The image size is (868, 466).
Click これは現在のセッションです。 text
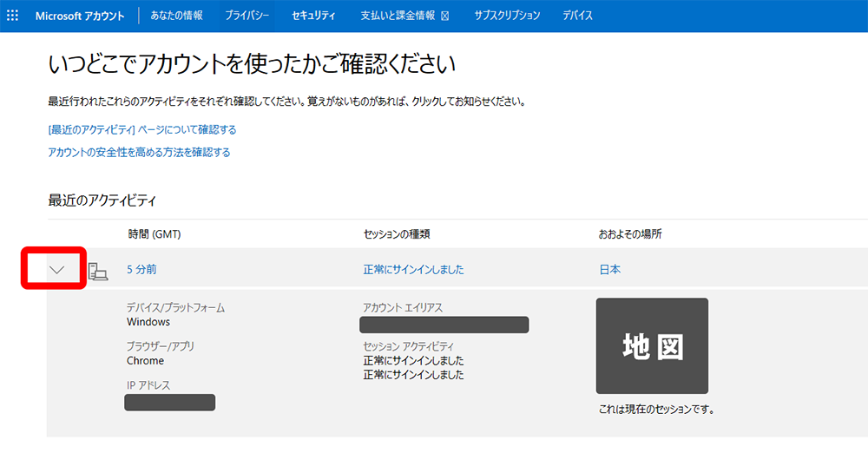click(x=656, y=410)
